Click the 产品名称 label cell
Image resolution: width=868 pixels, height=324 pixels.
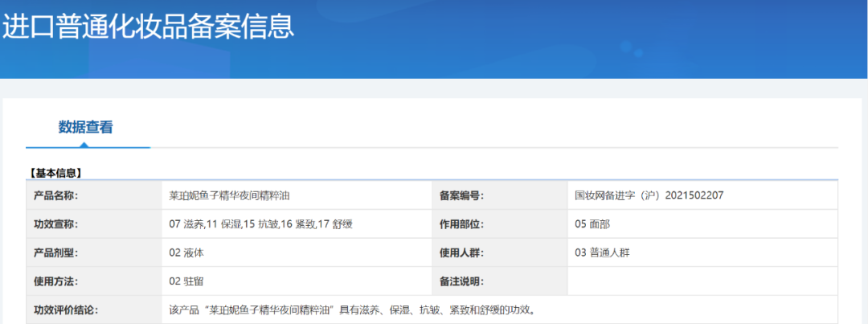[x=93, y=195]
